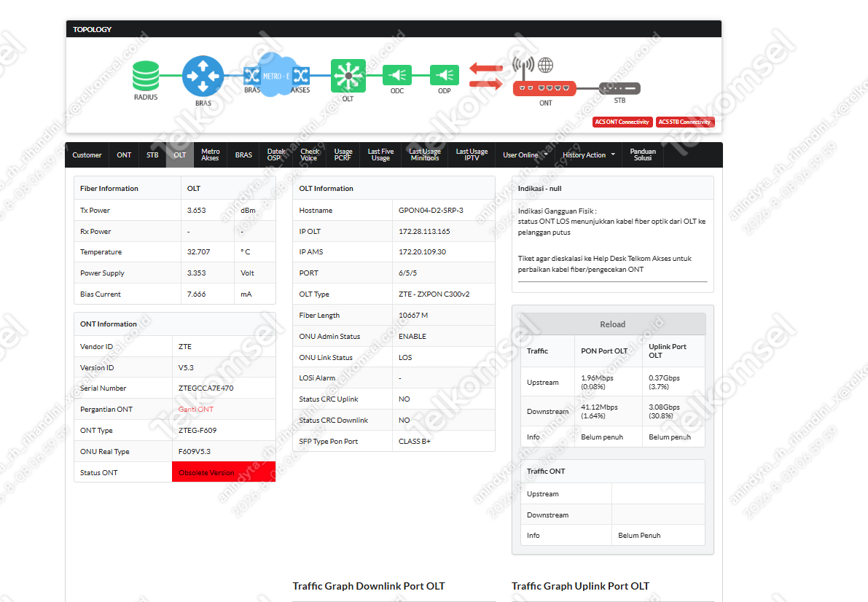
Task: Click the ONT Type value ZTEG-F609
Action: click(198, 430)
